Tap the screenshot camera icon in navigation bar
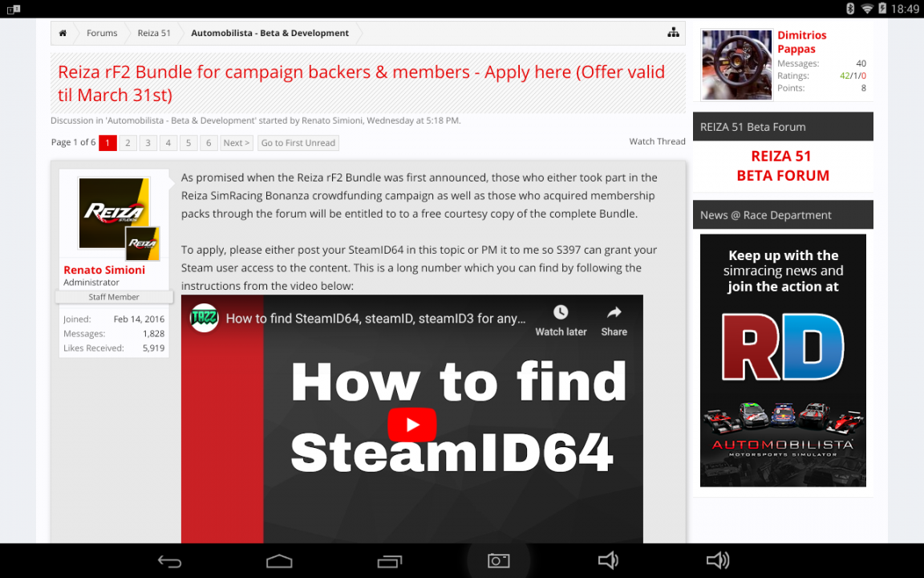This screenshot has height=578, width=924. [x=499, y=560]
